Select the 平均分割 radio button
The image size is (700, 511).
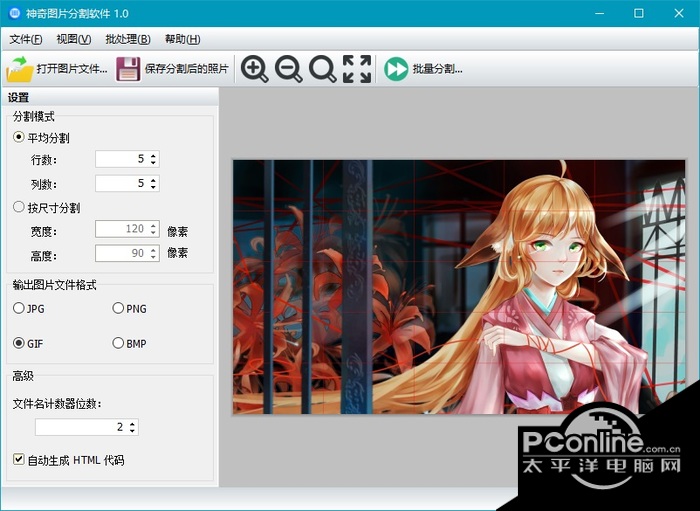click(x=18, y=137)
